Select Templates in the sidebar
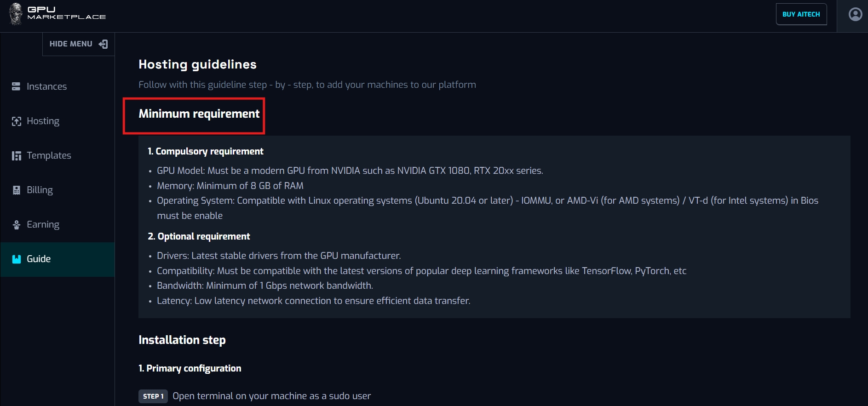This screenshot has width=868, height=406. click(x=49, y=155)
